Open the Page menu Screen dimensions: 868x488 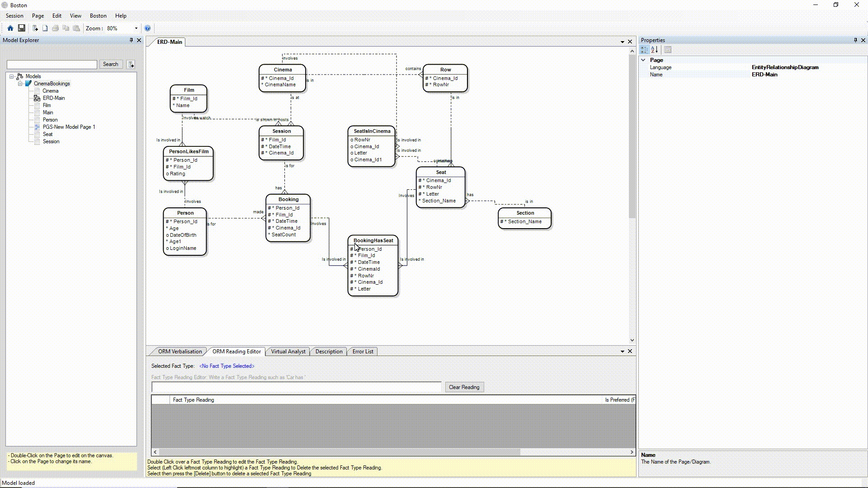coord(38,16)
